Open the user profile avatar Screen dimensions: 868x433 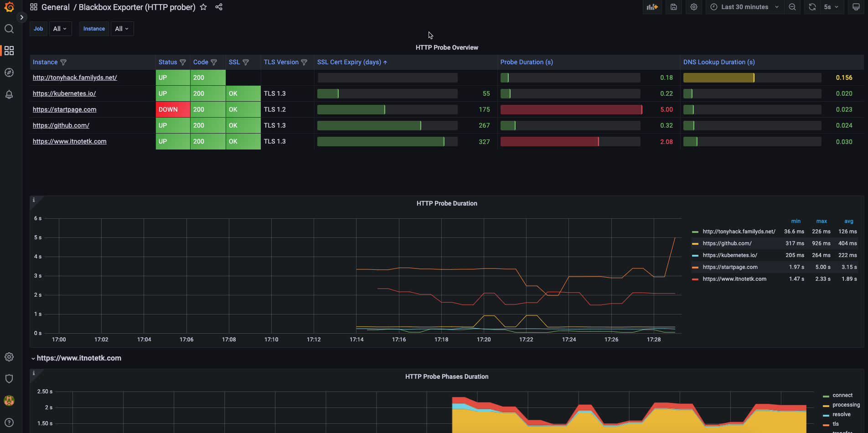pos(9,401)
